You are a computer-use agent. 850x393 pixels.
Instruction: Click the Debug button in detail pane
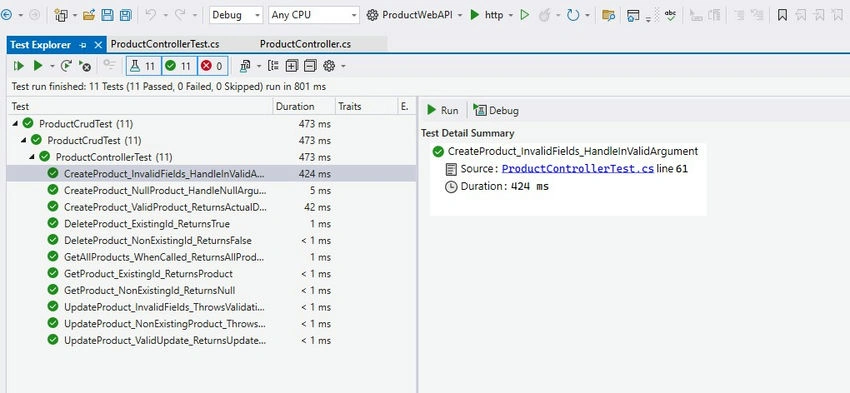(x=496, y=110)
